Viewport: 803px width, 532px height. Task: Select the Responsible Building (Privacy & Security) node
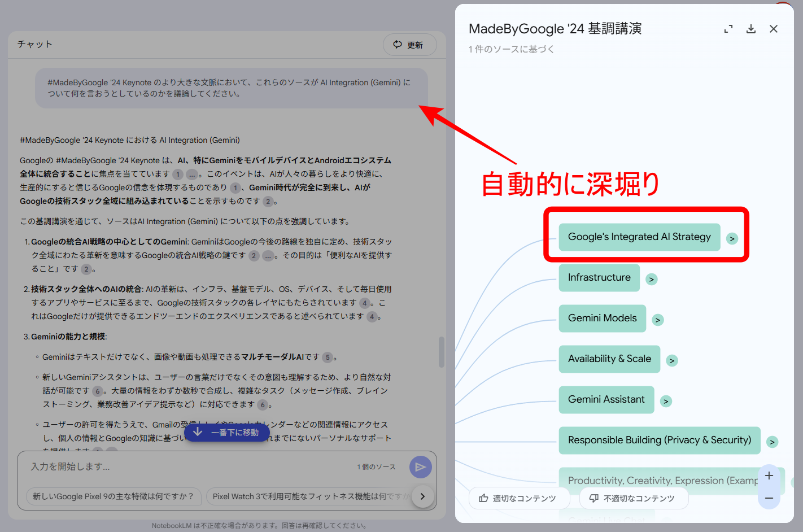coord(660,440)
